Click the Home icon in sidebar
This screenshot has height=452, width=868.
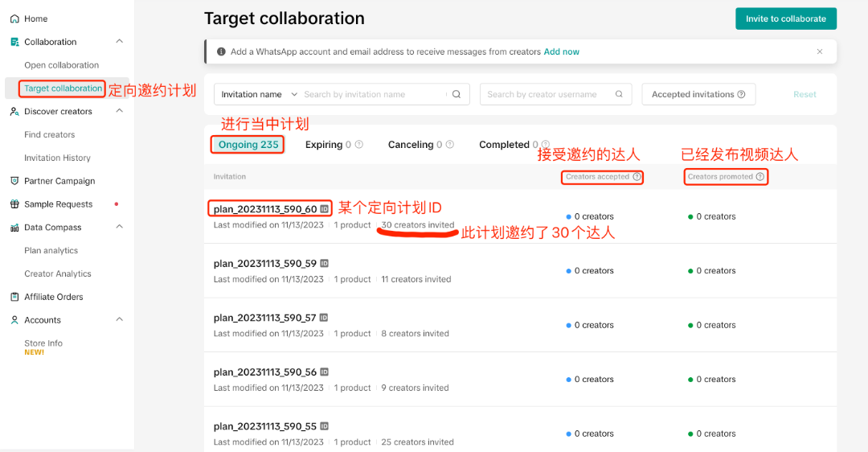coord(15,18)
